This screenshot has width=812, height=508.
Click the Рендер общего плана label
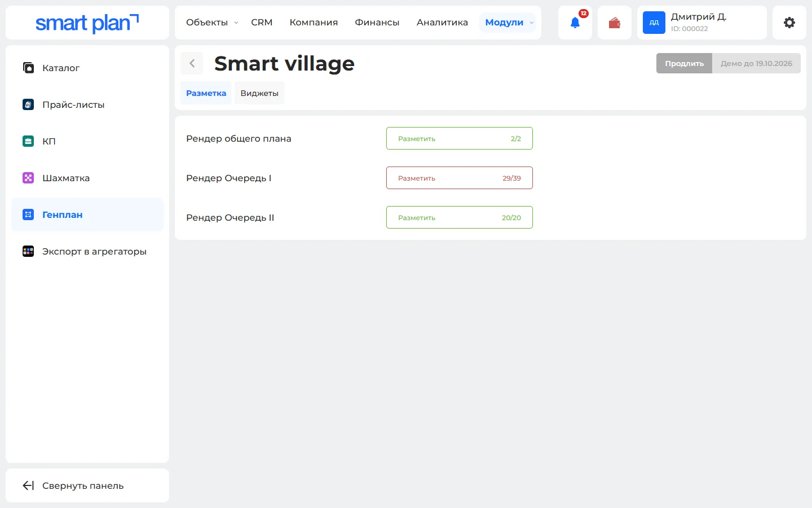pyautogui.click(x=239, y=139)
